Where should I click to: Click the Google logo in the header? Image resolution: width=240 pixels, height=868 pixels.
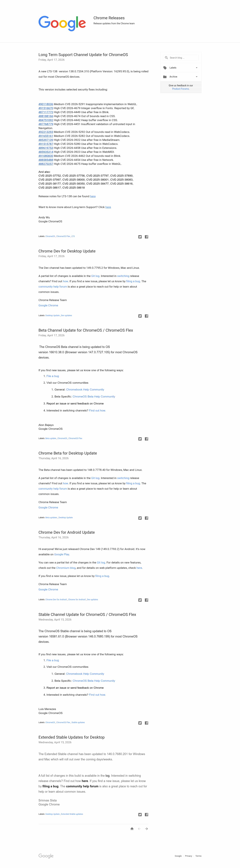click(62, 23)
